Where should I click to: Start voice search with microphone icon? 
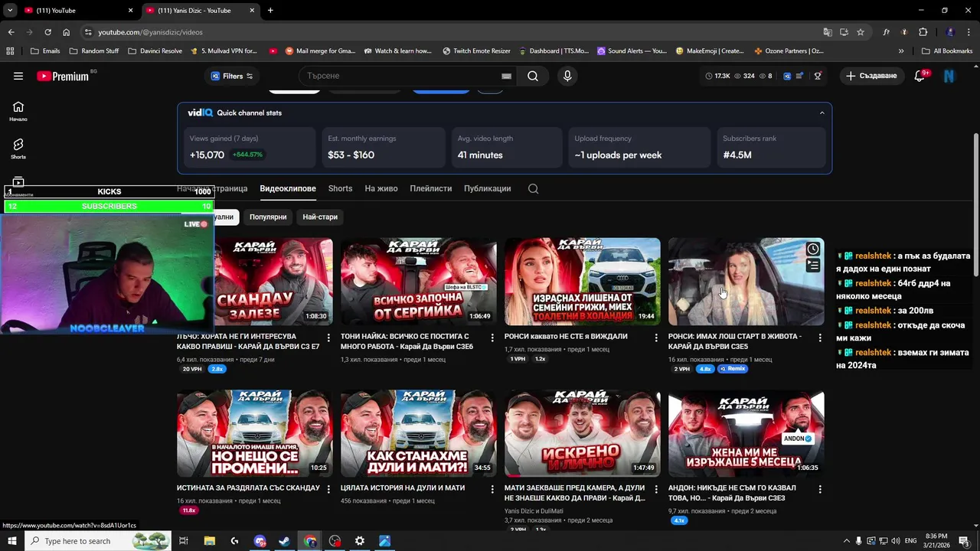click(567, 76)
